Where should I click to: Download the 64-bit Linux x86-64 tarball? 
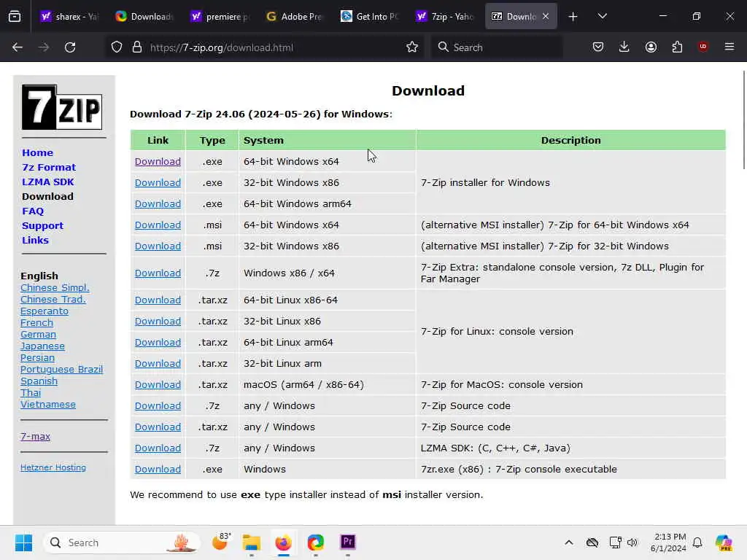pos(158,300)
